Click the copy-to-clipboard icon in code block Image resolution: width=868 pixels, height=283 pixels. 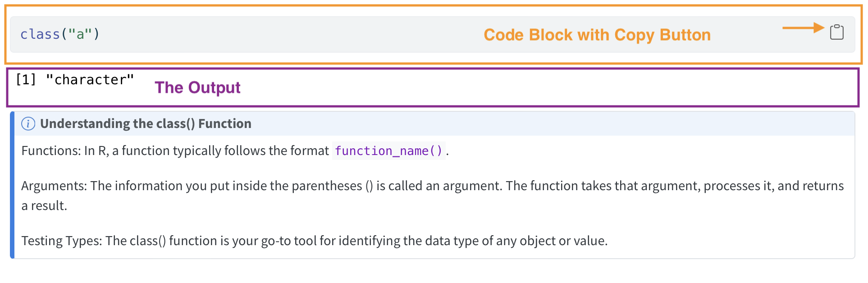pyautogui.click(x=836, y=32)
